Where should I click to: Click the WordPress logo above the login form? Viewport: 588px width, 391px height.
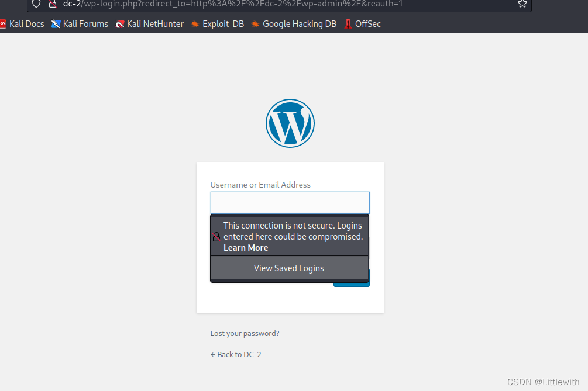[x=290, y=123]
